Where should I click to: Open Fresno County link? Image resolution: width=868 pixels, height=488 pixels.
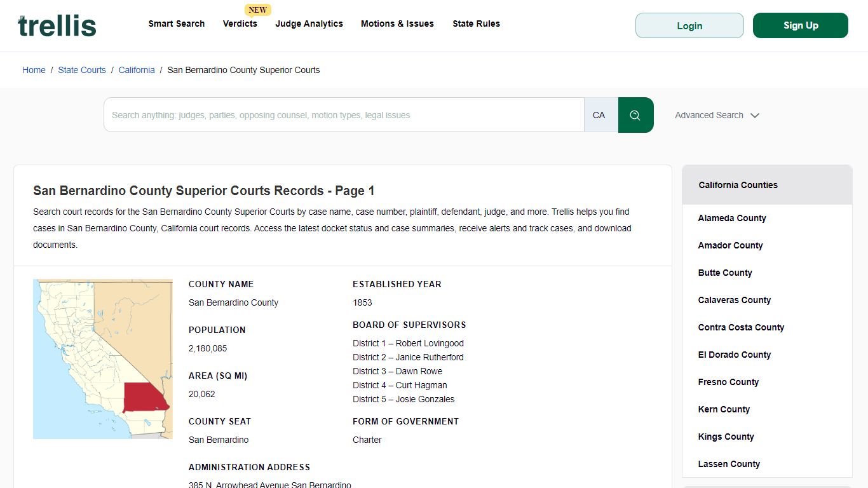(728, 382)
